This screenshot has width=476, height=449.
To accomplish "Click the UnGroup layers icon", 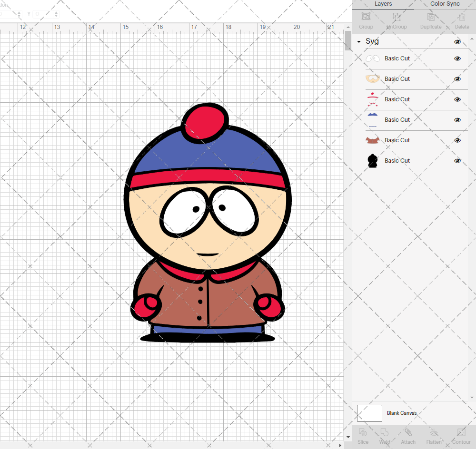I will pos(396,17).
